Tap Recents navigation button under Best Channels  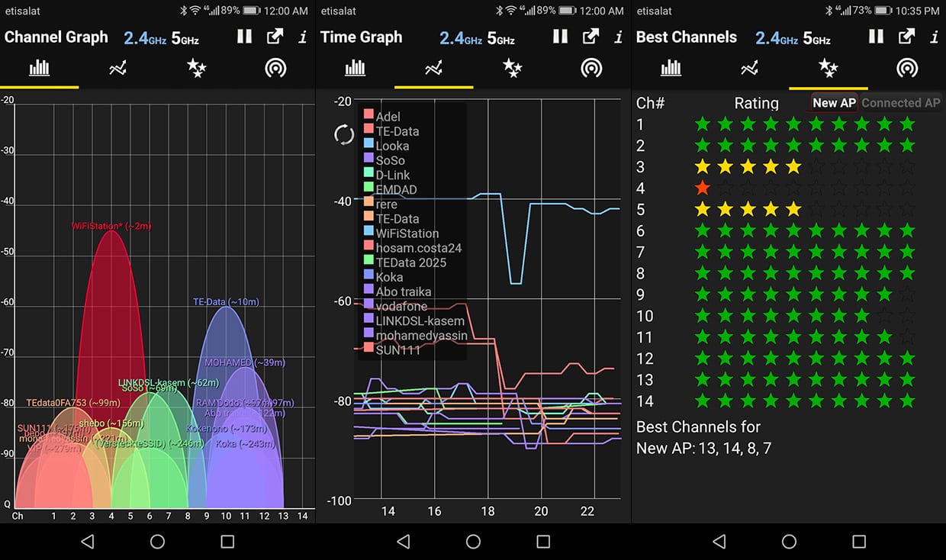(859, 542)
